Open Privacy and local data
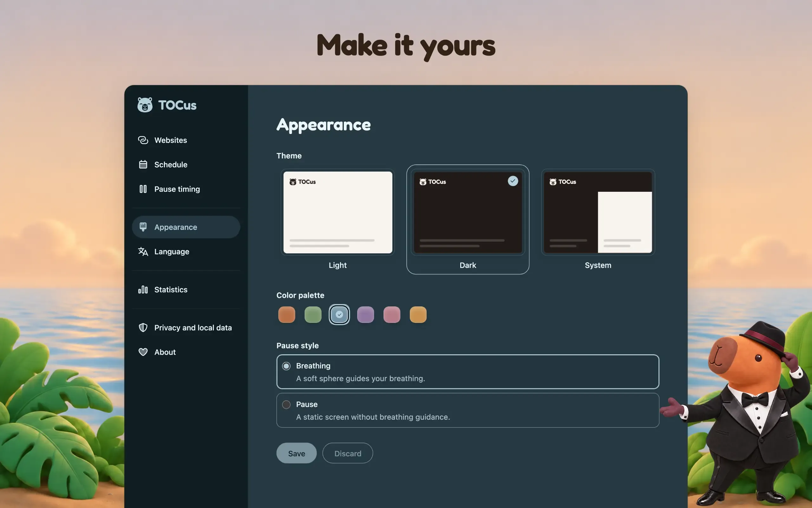The width and height of the screenshot is (812, 508). [193, 327]
